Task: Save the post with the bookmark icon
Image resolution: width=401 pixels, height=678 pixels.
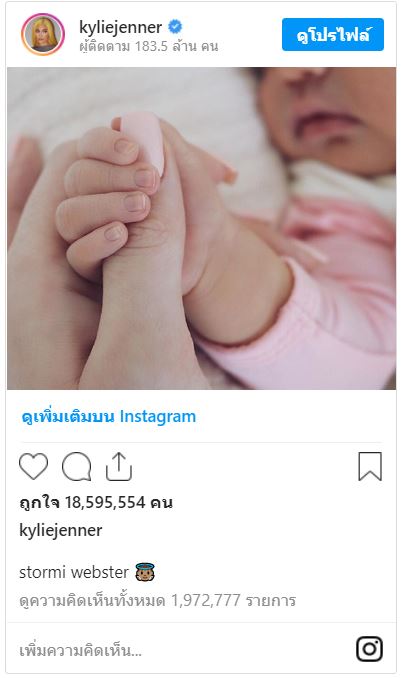Action: [370, 467]
